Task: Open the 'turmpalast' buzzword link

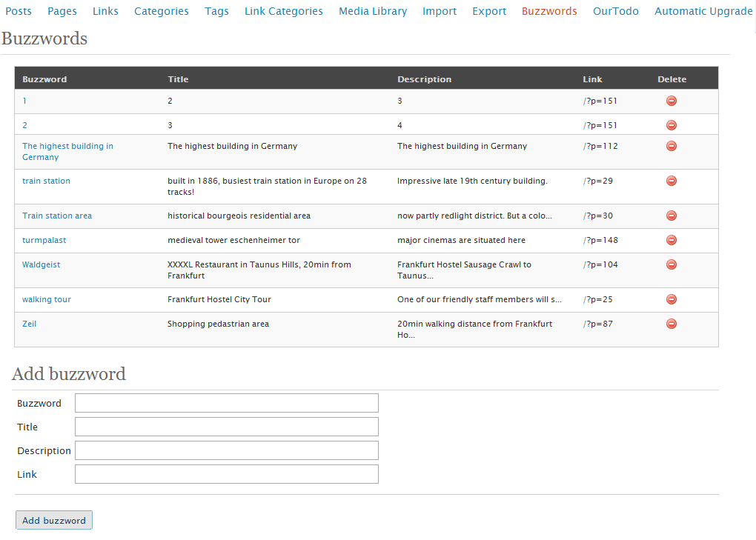Action: pos(44,240)
